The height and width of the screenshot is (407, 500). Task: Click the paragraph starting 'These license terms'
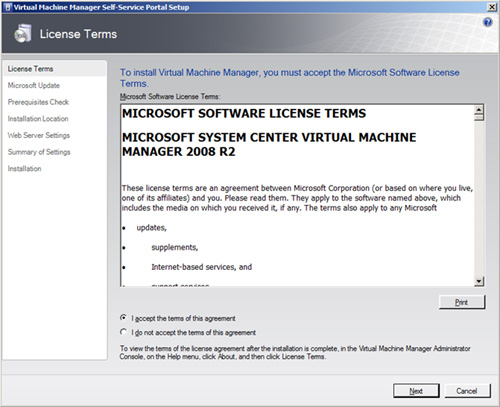click(x=297, y=198)
